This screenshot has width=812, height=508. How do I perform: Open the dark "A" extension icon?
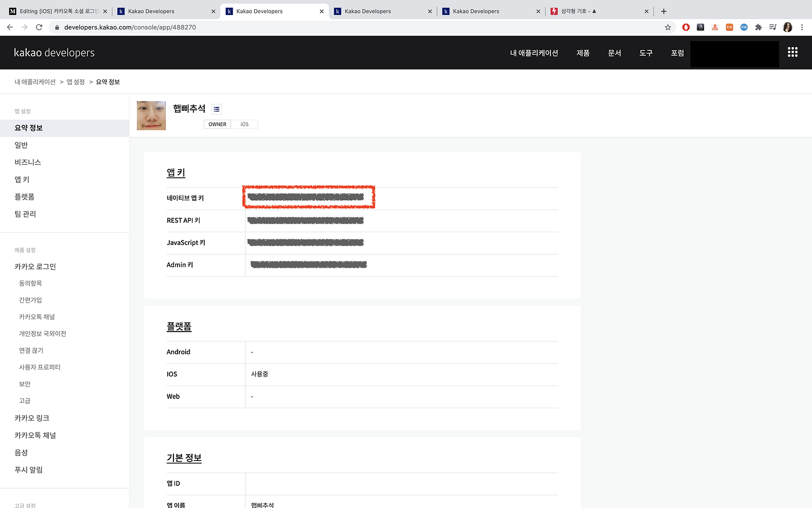pos(701,27)
